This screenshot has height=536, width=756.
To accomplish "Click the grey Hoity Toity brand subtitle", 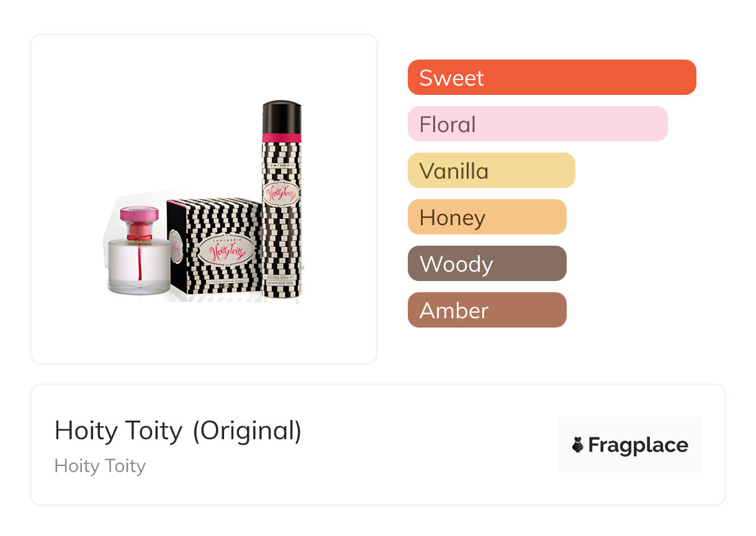I will [100, 466].
